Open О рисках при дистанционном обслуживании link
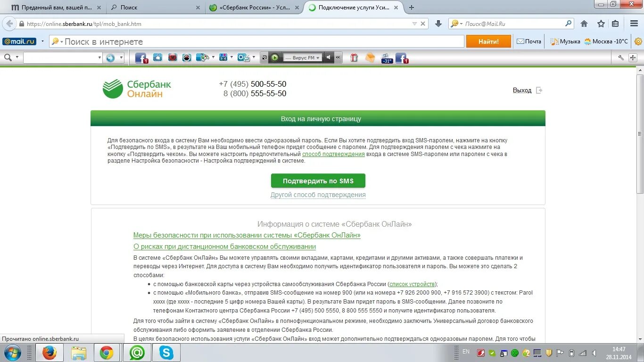The height and width of the screenshot is (362, 644). click(x=224, y=247)
